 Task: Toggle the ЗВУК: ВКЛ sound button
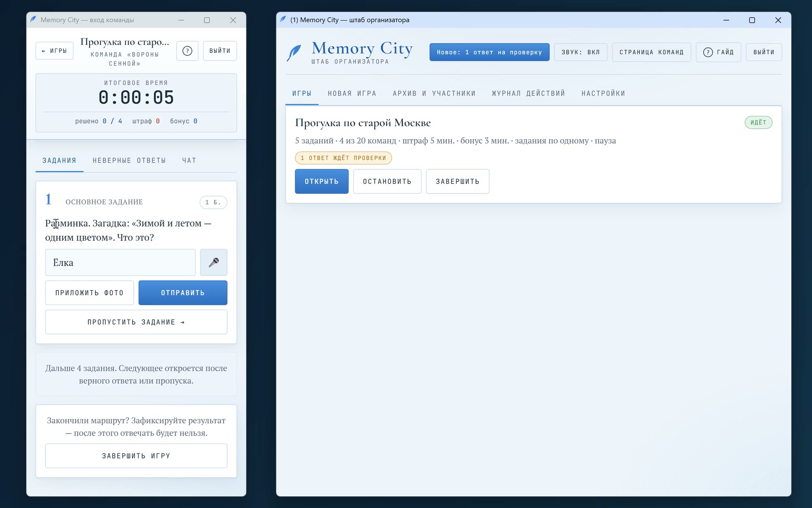click(x=581, y=52)
